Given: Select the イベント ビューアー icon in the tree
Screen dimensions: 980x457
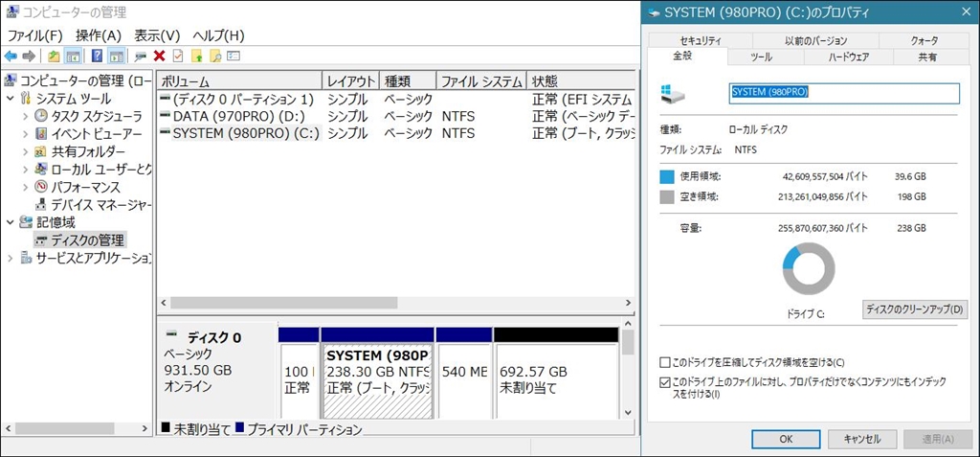Looking at the screenshot, I should click(x=40, y=133).
